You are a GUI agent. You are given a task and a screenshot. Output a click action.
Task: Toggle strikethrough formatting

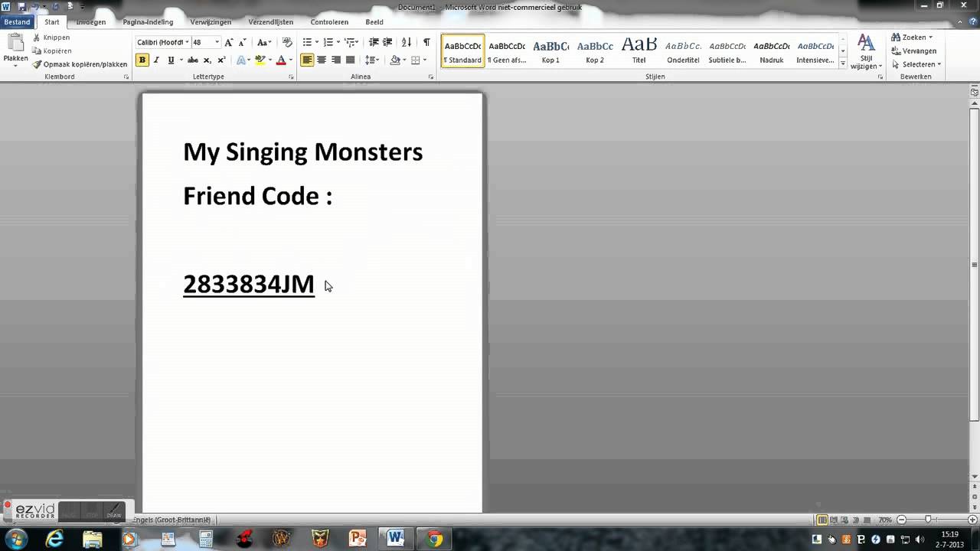coord(192,60)
